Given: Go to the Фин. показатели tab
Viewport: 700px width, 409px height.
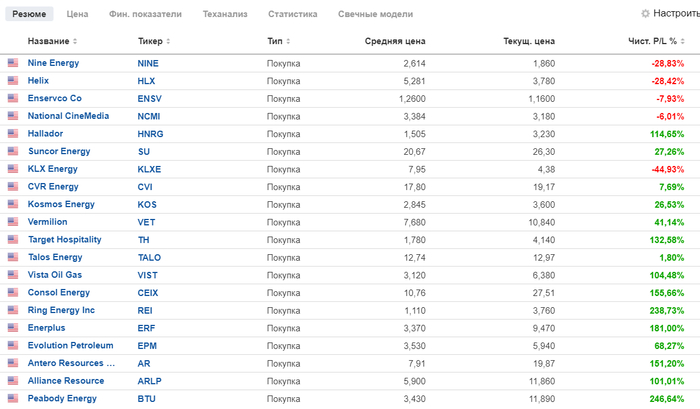Looking at the screenshot, I should [x=145, y=15].
